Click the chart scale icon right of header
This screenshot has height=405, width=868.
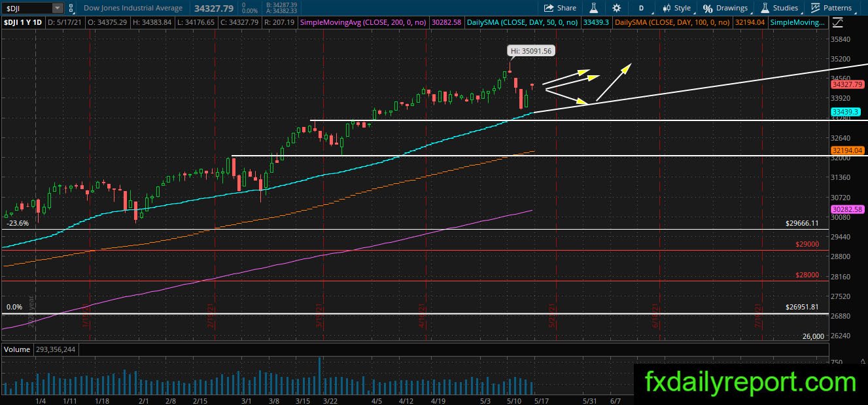click(x=839, y=22)
